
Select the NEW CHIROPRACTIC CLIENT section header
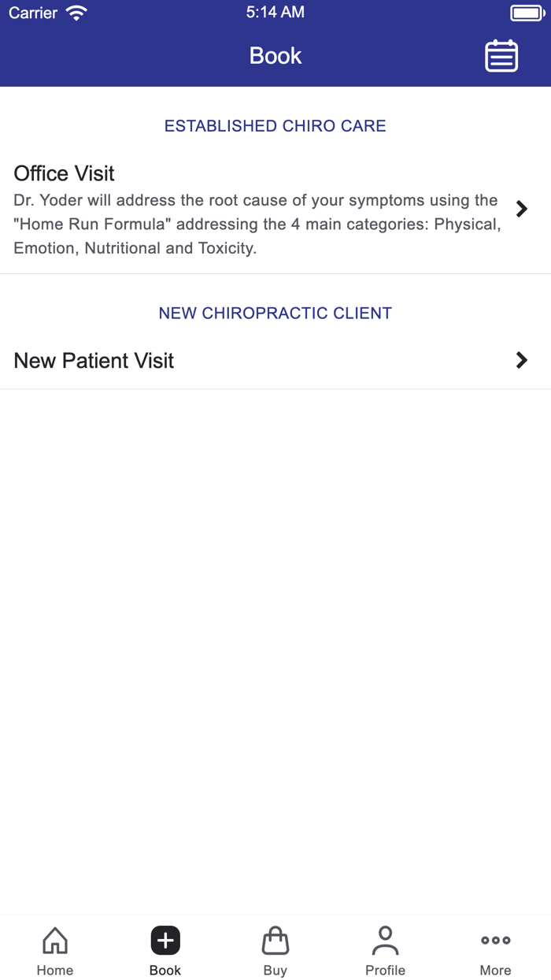click(x=275, y=313)
